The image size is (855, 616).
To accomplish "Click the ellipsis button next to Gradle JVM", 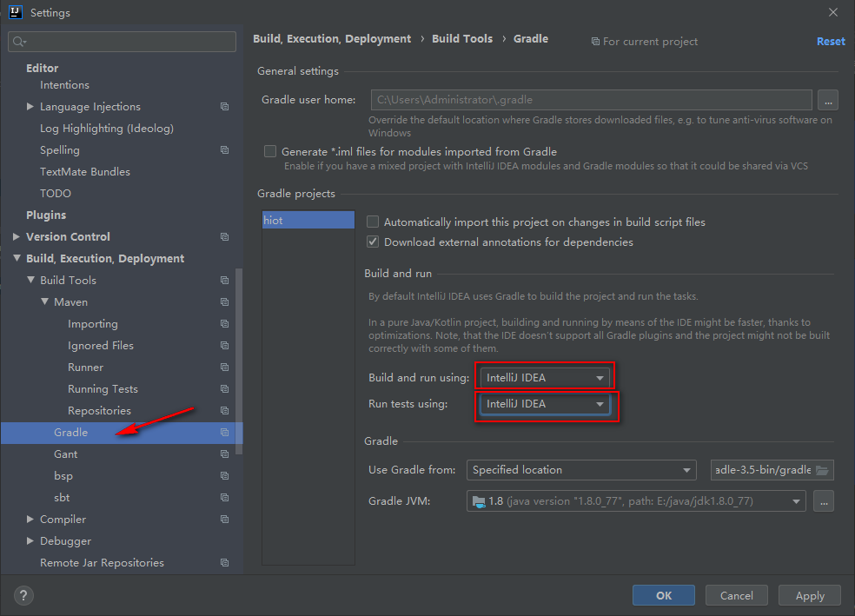I will point(824,501).
